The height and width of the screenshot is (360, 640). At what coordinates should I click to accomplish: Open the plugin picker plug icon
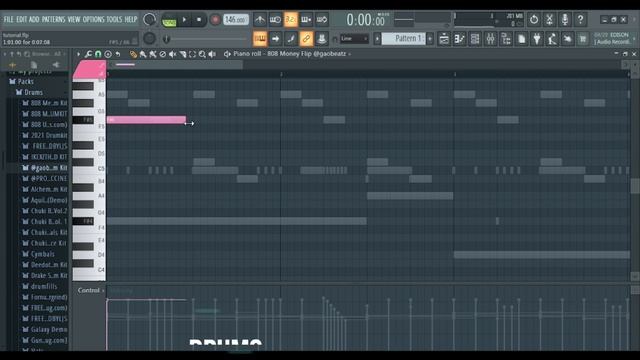[537, 39]
